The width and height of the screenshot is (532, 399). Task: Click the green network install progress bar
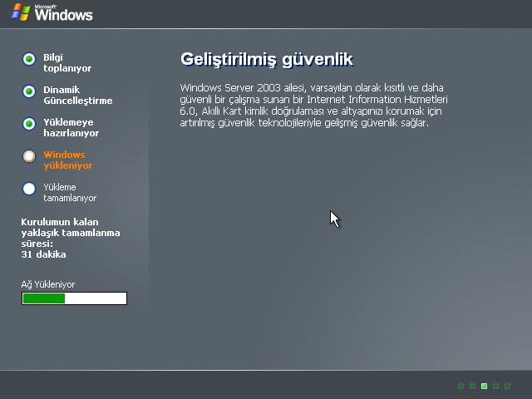[74, 298]
